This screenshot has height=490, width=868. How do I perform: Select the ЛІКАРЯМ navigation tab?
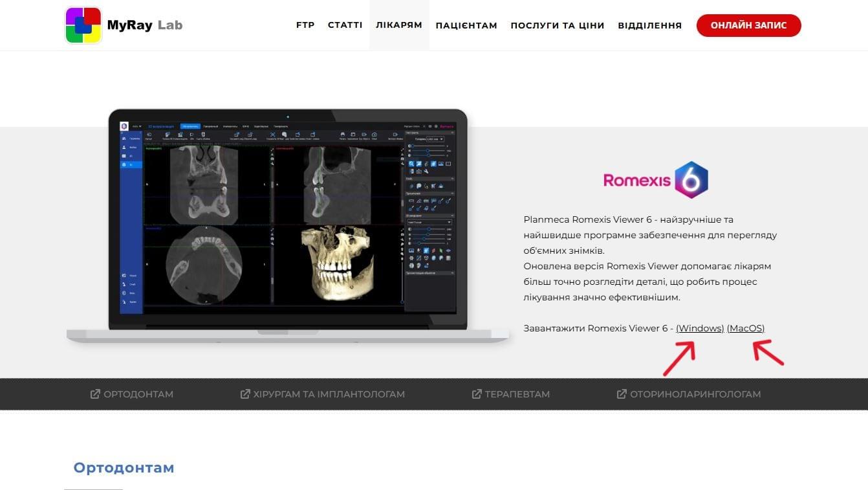399,25
